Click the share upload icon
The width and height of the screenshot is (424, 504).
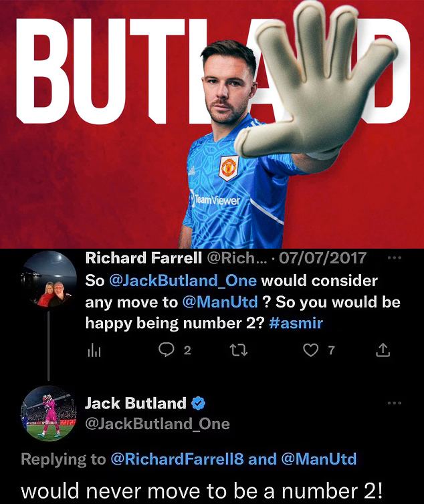[383, 350]
